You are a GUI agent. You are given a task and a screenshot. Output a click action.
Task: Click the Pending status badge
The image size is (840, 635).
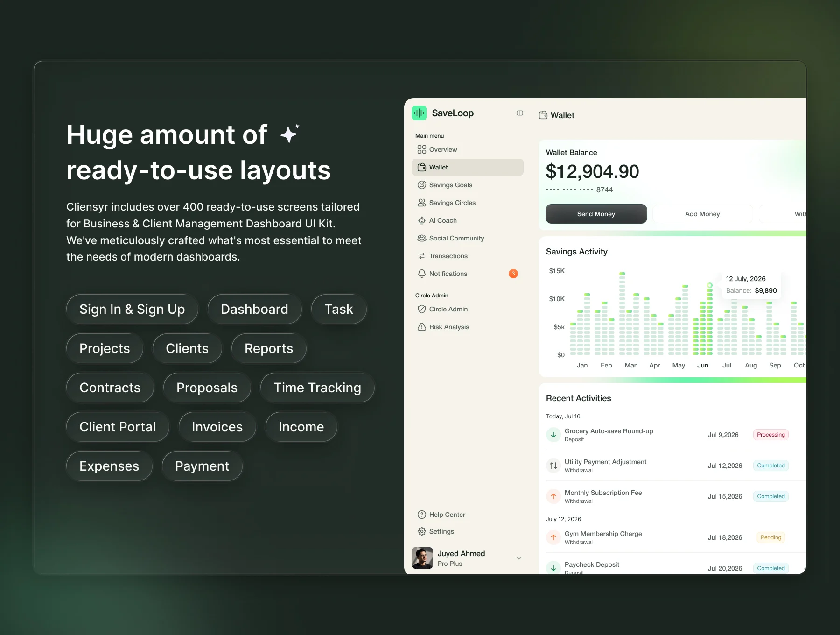[771, 537]
